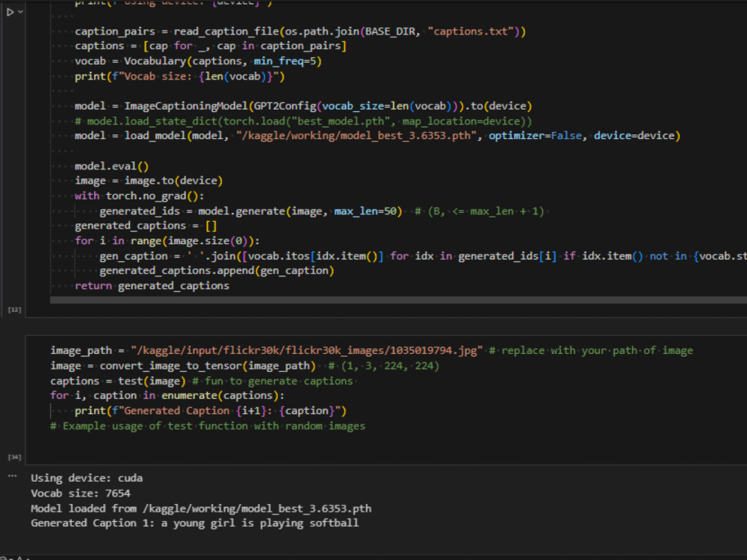
Task: Click the for i in range(image.size(0)): line
Action: coord(167,241)
